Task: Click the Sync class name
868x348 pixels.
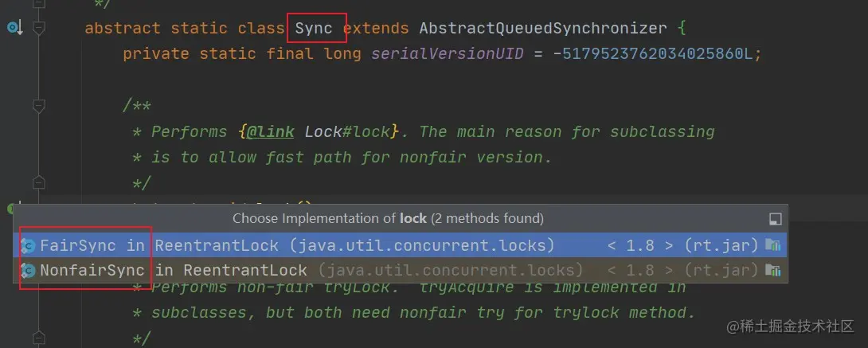Action: (313, 28)
